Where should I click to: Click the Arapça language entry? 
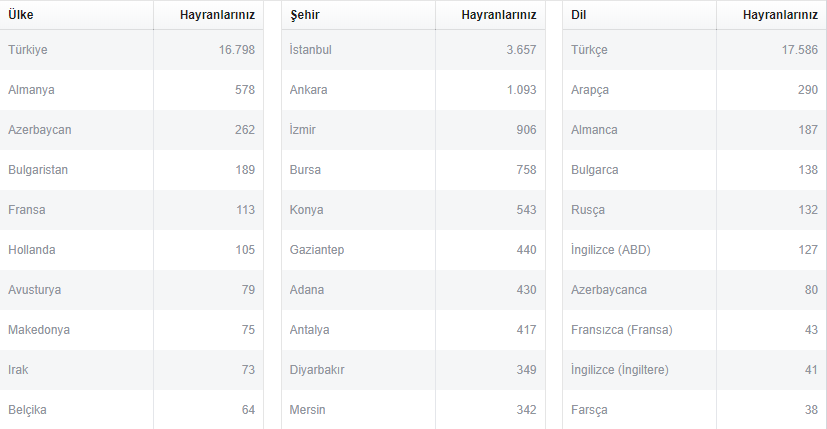pos(590,90)
